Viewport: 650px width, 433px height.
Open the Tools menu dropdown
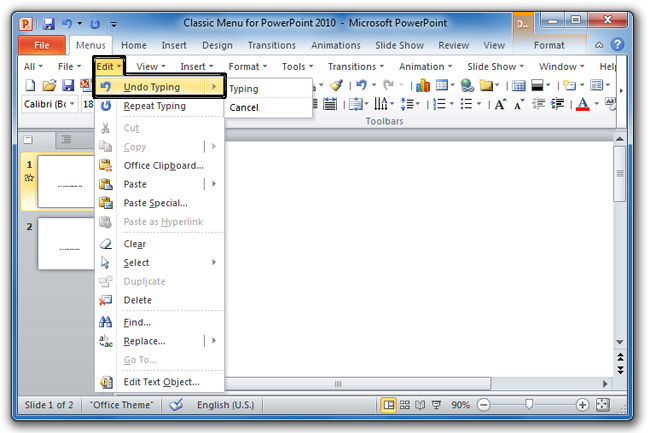pyautogui.click(x=298, y=67)
